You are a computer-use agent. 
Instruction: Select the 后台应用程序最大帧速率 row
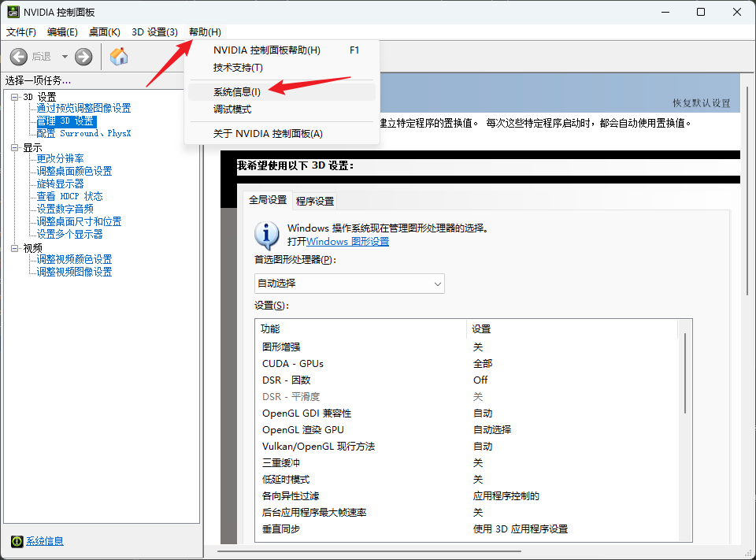point(468,513)
